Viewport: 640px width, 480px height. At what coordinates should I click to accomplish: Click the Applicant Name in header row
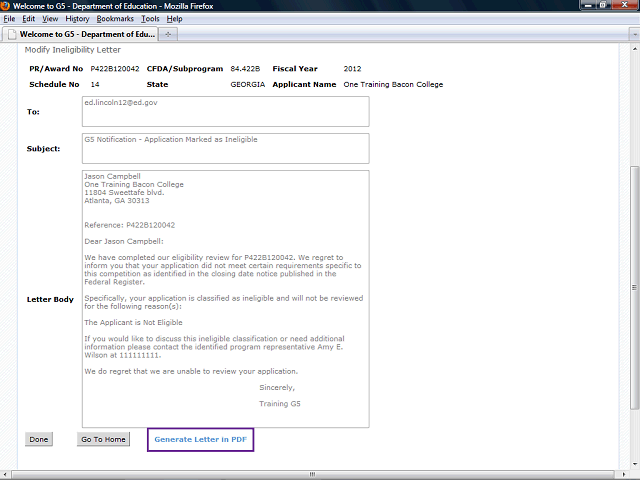pyautogui.click(x=393, y=84)
